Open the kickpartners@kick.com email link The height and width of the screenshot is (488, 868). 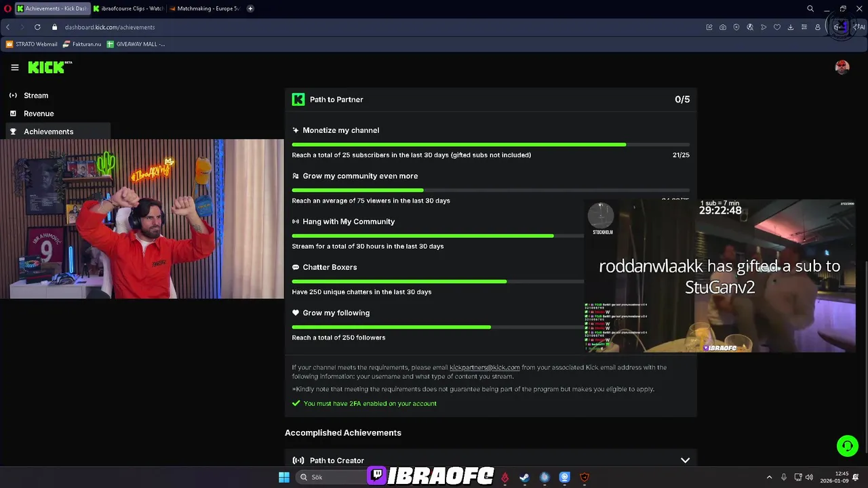484,367
